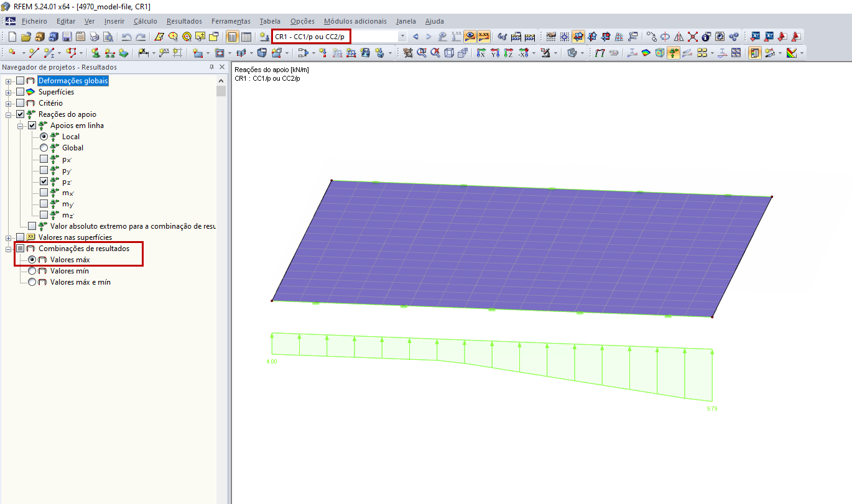
Task: Collapse Combinações de resultados node
Action: [x=9, y=249]
